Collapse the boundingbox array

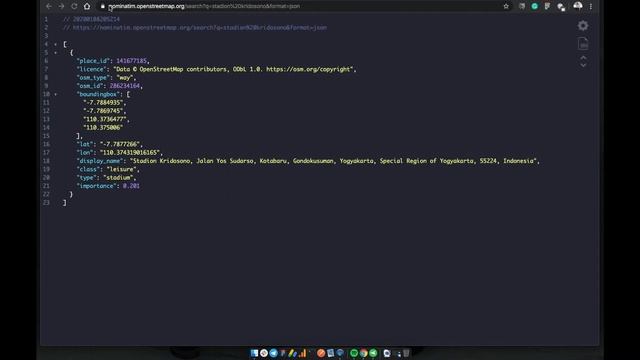(56, 94)
